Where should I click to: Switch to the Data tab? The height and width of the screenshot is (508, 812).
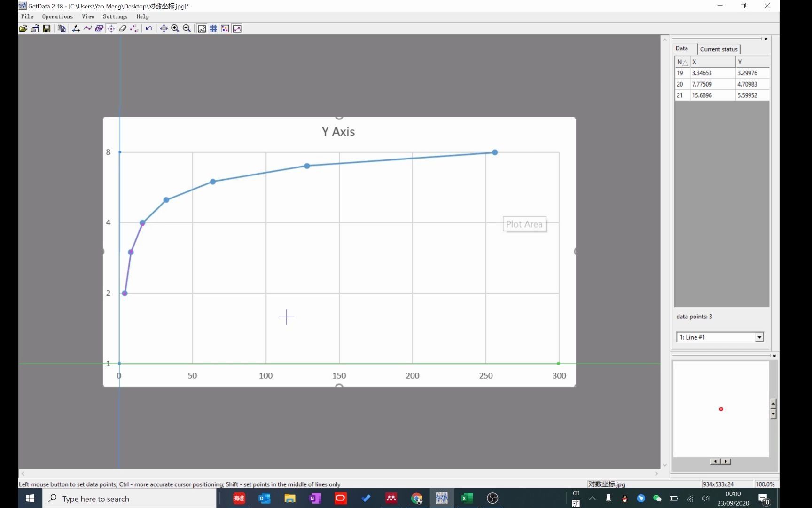[682, 48]
